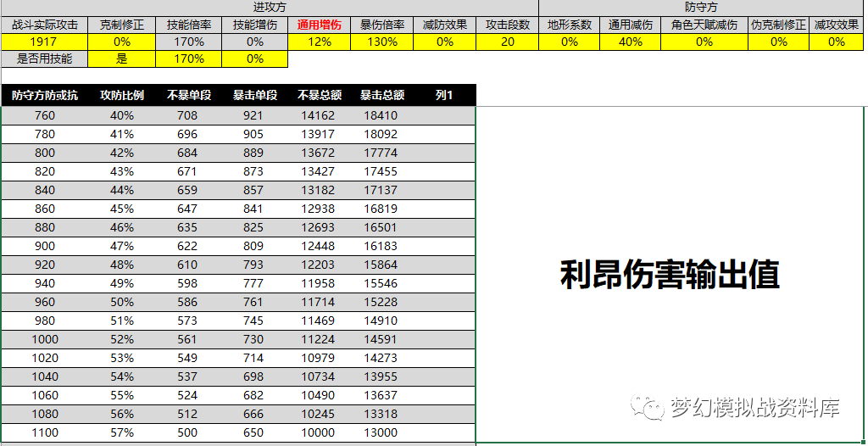Screen dimensions: 868x446
Task: Click the 不暴总额 table column header
Action: tap(319, 95)
